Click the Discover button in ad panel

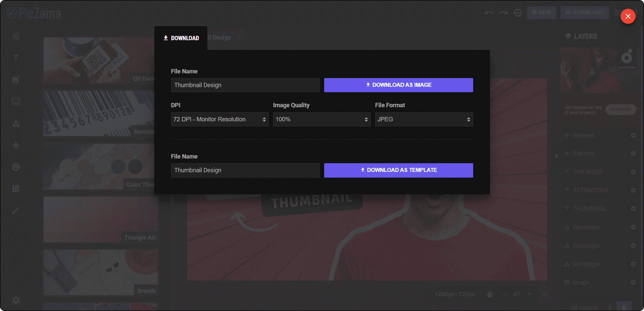[x=621, y=110]
